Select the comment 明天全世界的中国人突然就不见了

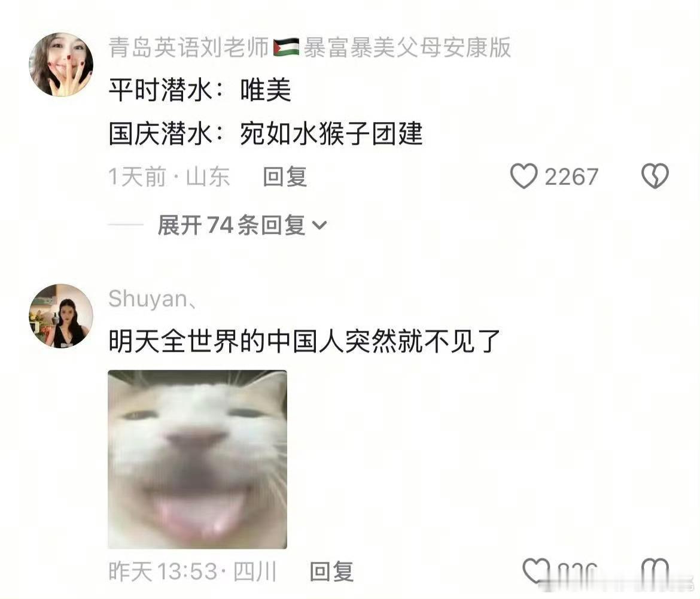point(305,341)
